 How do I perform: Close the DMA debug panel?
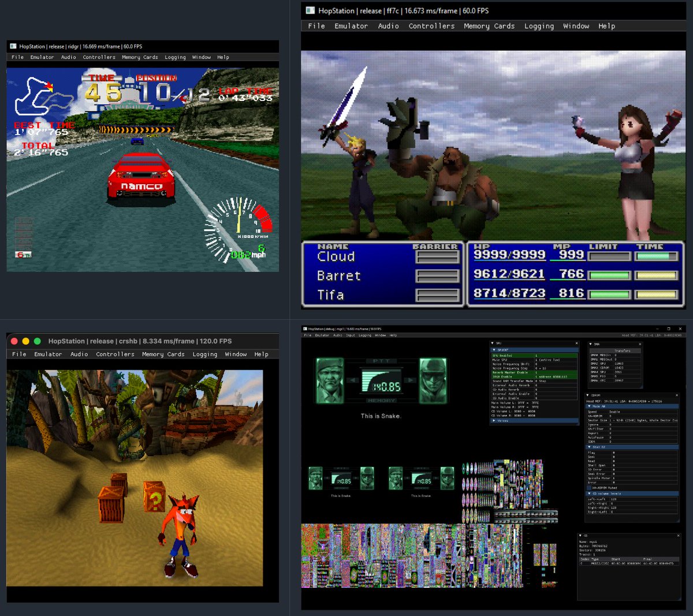(640, 344)
